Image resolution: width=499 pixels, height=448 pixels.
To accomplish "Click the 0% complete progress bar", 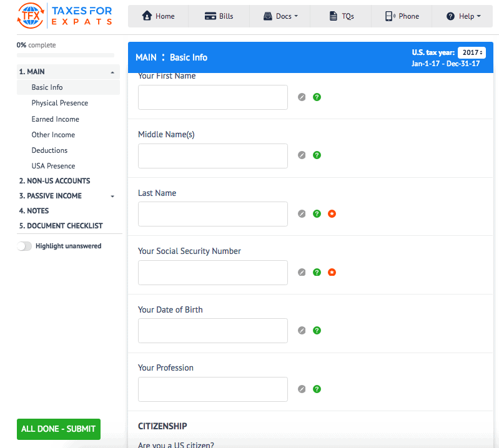I will 66,56.
